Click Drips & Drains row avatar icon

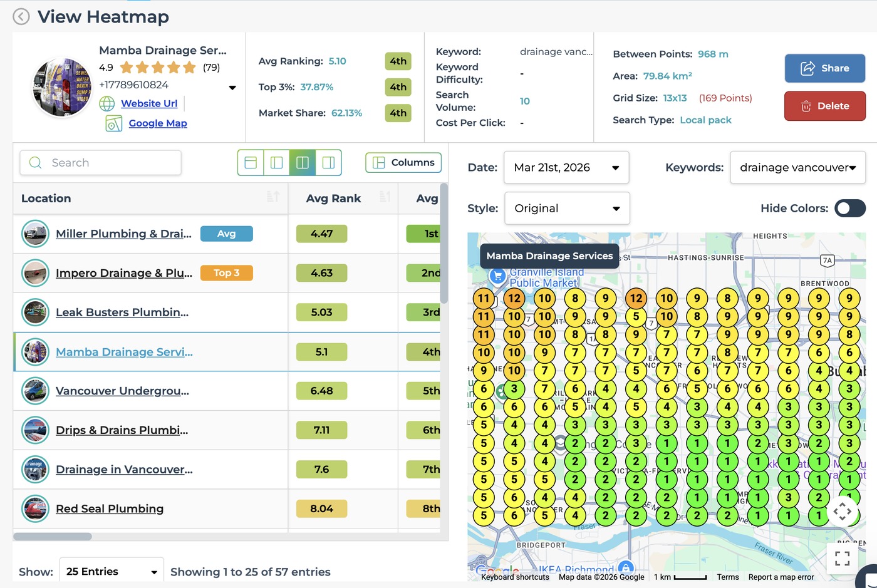pyautogui.click(x=35, y=430)
